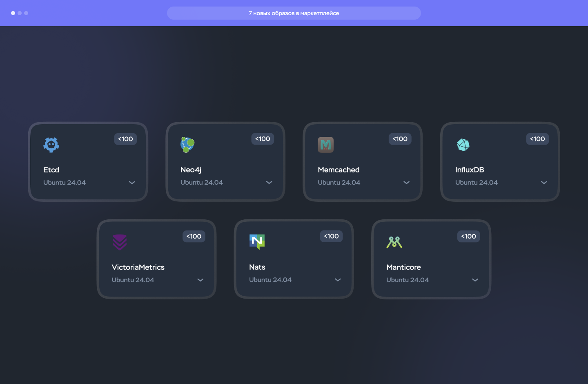
Task: Open the VictoriaMetrics card title
Action: [x=138, y=267]
